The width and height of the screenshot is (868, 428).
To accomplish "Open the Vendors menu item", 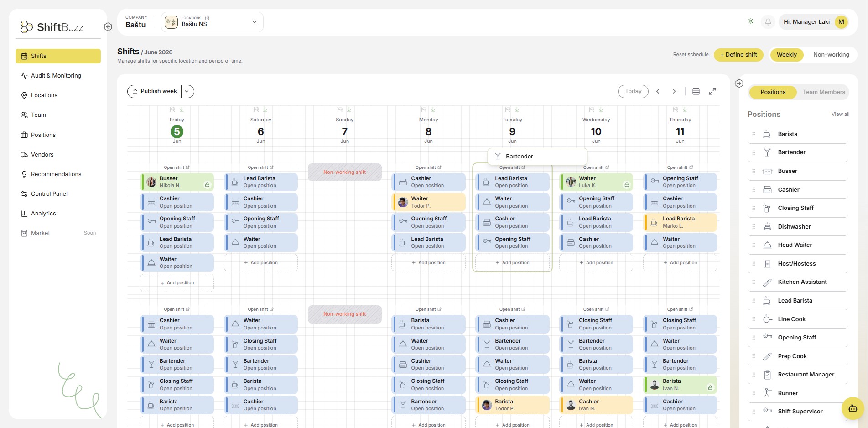I will pos(58,155).
